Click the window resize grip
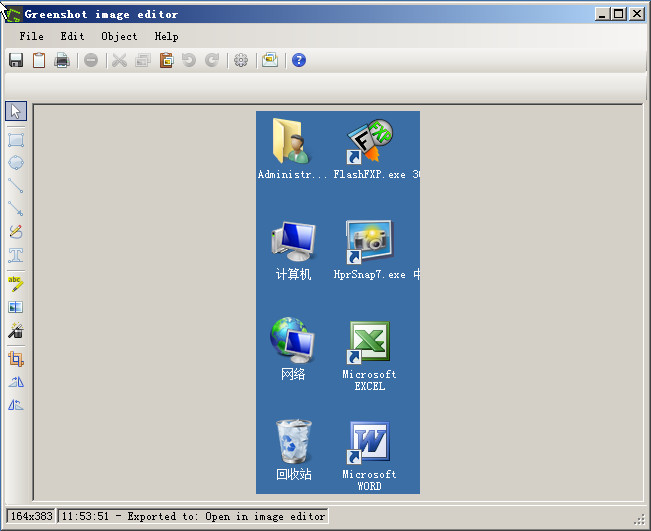Viewport: 651px width, 531px height. click(x=639, y=519)
